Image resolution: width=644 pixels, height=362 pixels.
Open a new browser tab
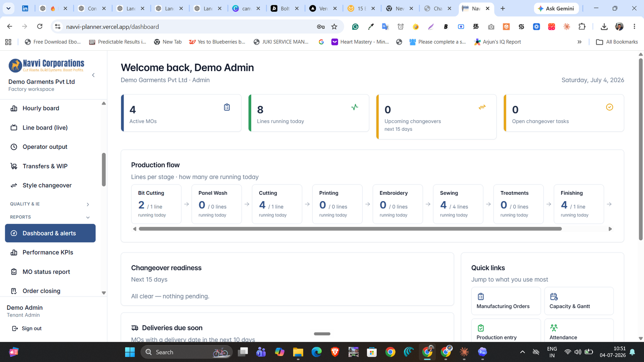pyautogui.click(x=503, y=8)
